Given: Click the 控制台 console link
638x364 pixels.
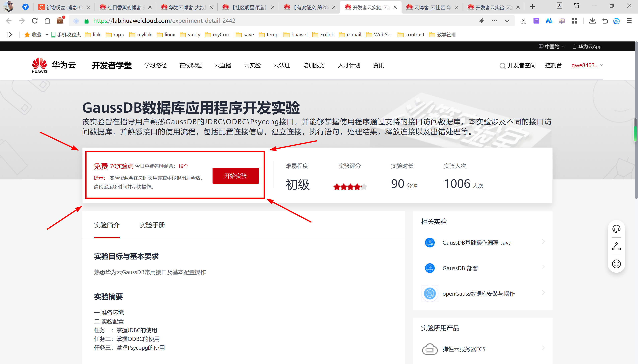Looking at the screenshot, I should pos(553,66).
